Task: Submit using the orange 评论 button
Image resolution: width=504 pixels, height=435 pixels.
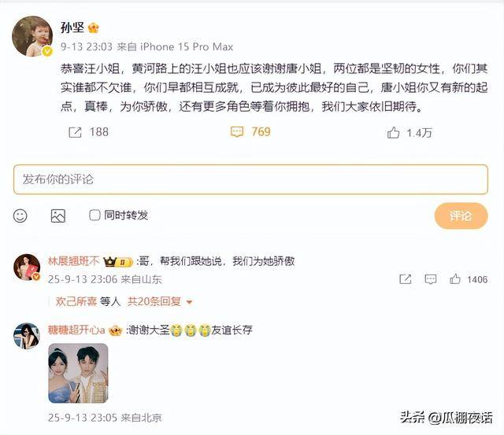Action: coord(461,216)
